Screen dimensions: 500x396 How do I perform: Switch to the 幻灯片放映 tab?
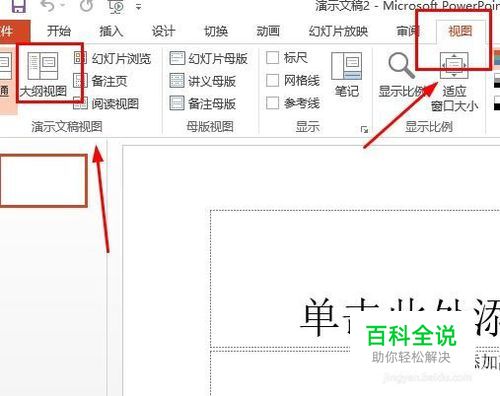(x=338, y=31)
